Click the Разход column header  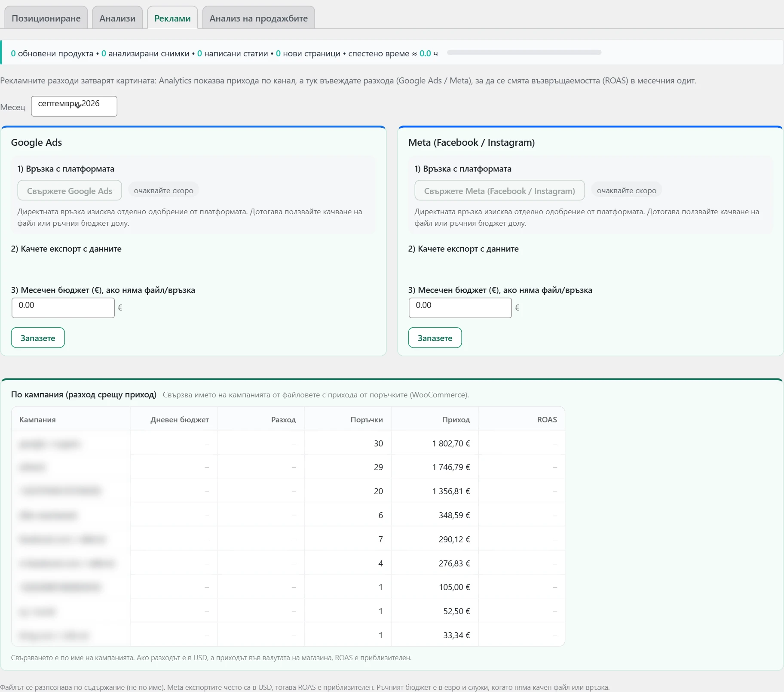click(261, 419)
